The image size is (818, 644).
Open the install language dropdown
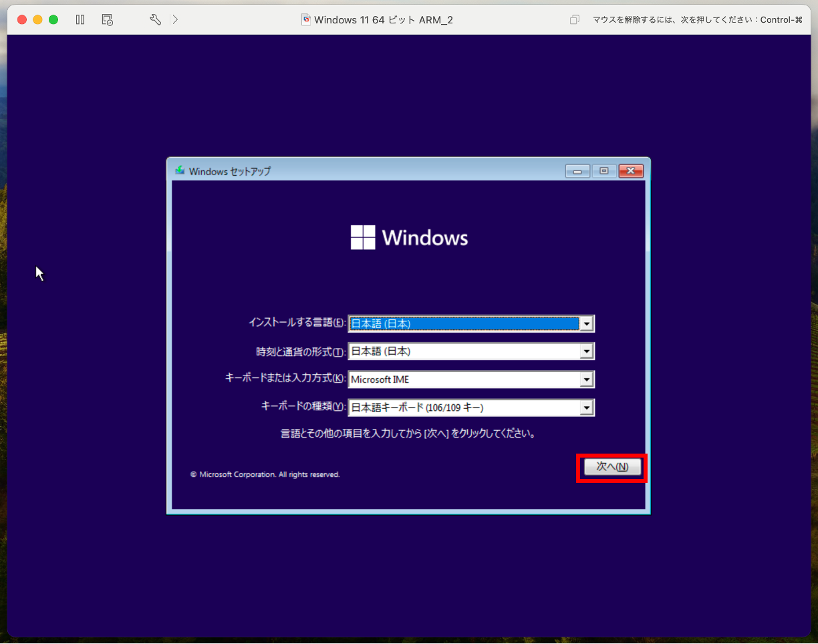587,323
